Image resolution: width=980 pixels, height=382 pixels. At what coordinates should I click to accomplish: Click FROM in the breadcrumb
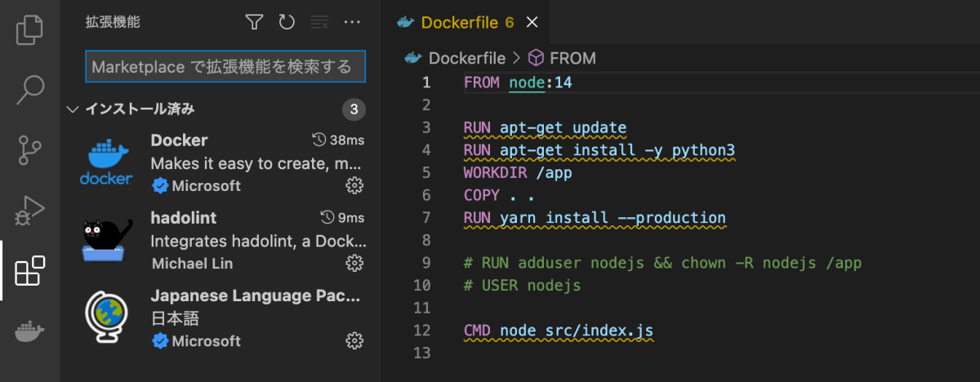coord(572,58)
